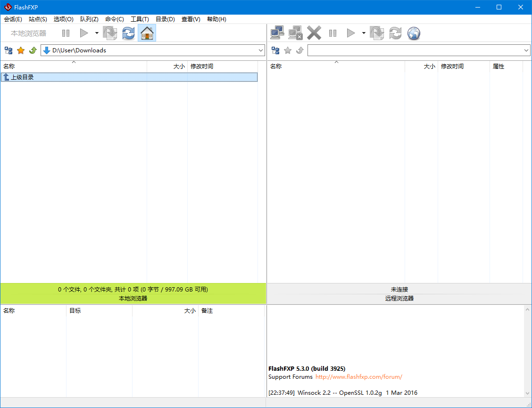Click the queue 名称 column header
The image size is (532, 408).
point(33,310)
